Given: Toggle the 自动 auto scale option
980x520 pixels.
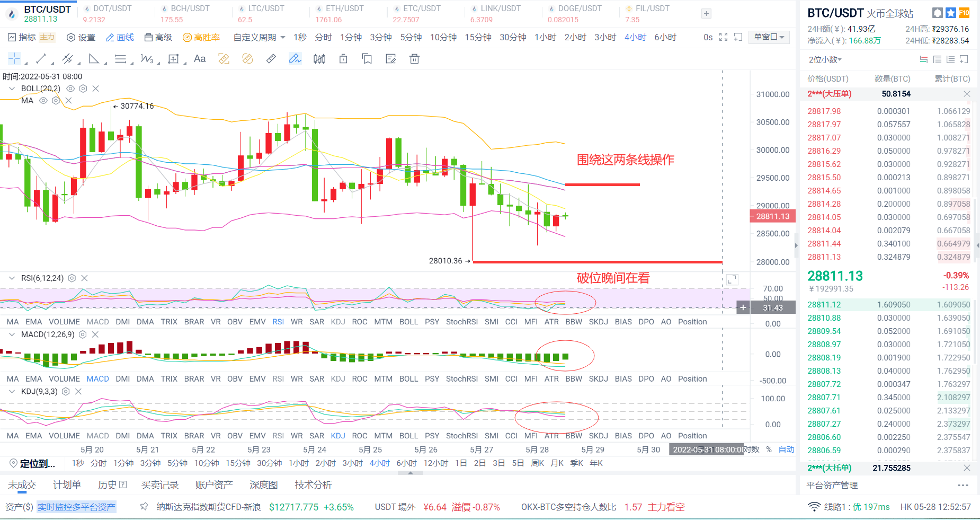Looking at the screenshot, I should click(787, 450).
